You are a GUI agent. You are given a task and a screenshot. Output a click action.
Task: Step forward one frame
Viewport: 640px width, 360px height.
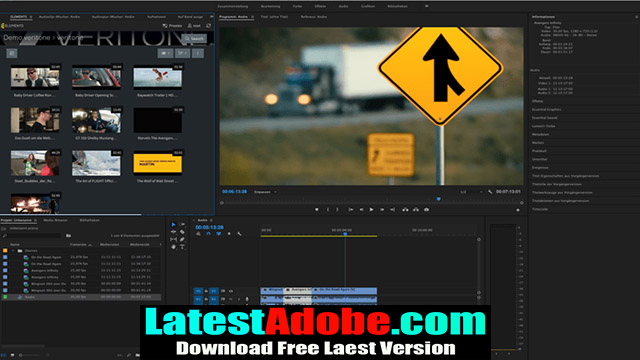[382, 210]
